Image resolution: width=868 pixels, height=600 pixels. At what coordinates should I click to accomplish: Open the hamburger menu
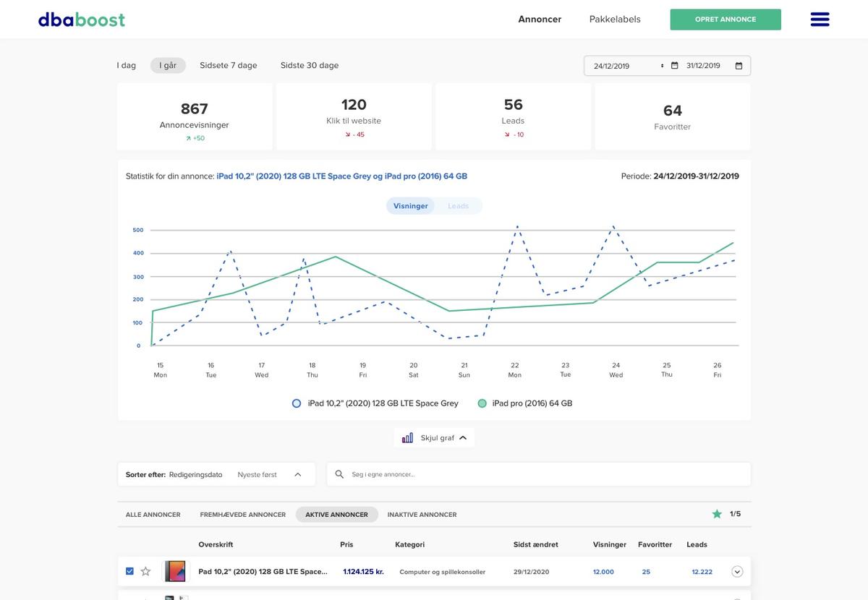tap(820, 20)
